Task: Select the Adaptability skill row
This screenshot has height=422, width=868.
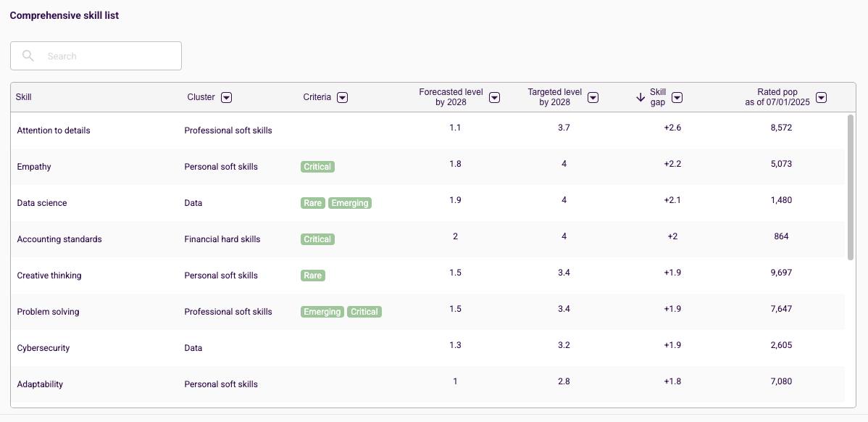Action: click(x=428, y=384)
